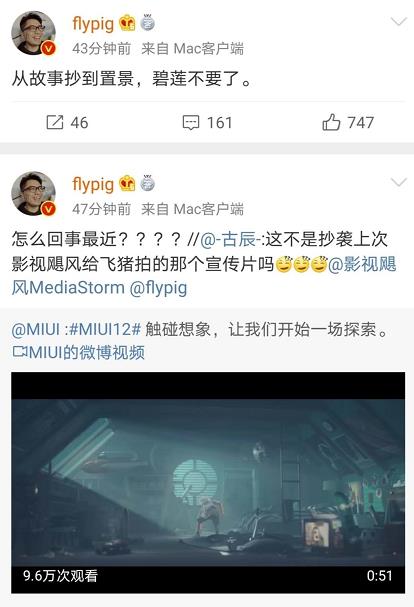Tap the repost icon showing 46

[x=55, y=122]
